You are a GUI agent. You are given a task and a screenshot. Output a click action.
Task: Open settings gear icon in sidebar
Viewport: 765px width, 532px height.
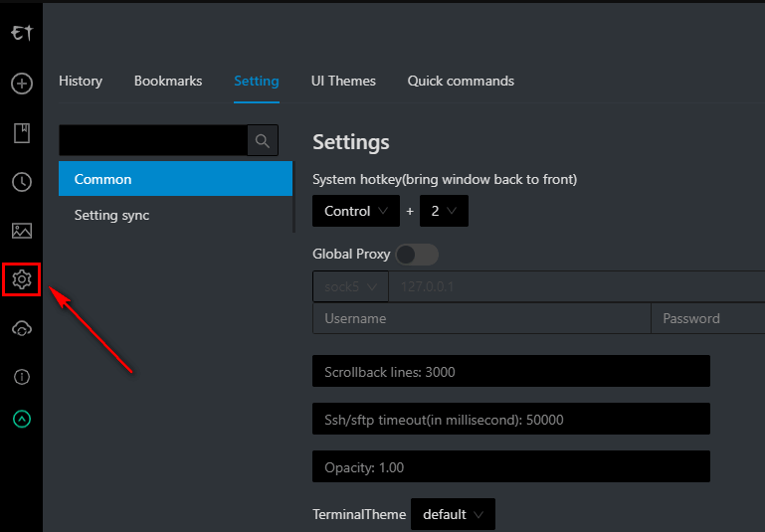[x=21, y=280]
